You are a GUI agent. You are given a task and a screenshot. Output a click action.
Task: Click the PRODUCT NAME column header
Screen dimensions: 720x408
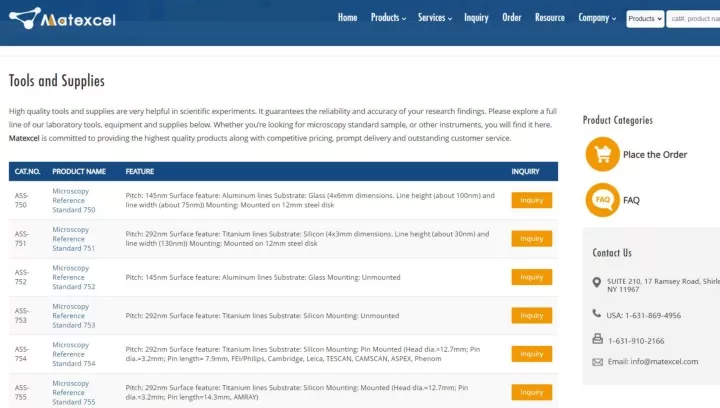click(79, 171)
